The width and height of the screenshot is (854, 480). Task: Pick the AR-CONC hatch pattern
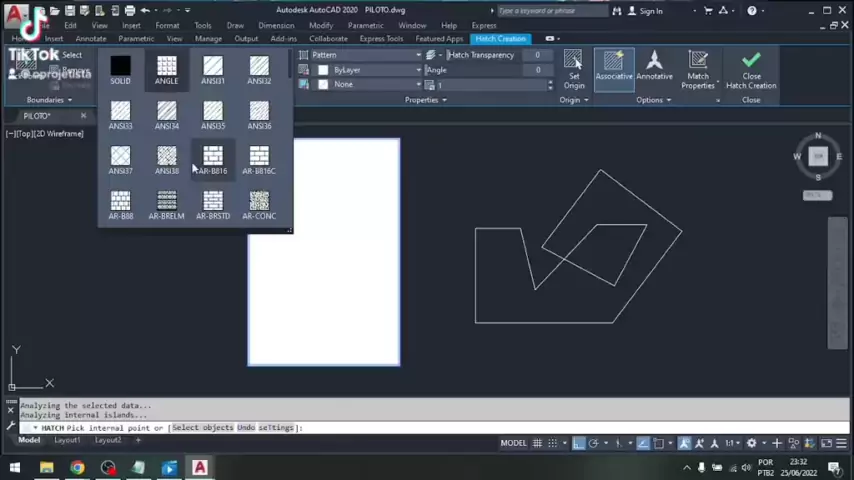pyautogui.click(x=259, y=205)
